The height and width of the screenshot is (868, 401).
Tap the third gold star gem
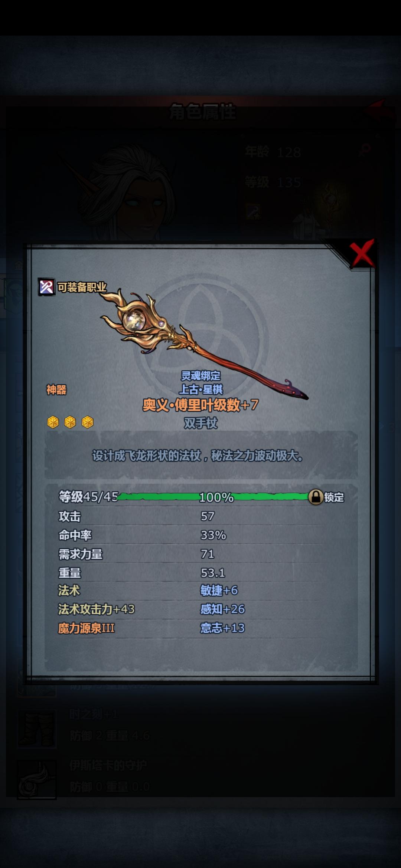88,422
